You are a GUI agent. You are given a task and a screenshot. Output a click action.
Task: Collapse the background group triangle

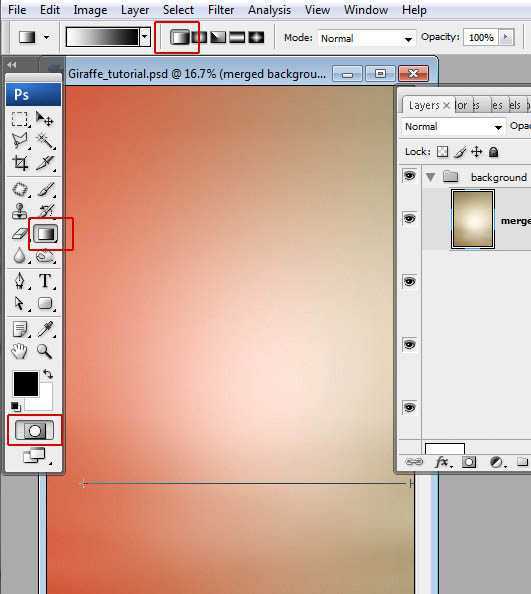(x=430, y=177)
